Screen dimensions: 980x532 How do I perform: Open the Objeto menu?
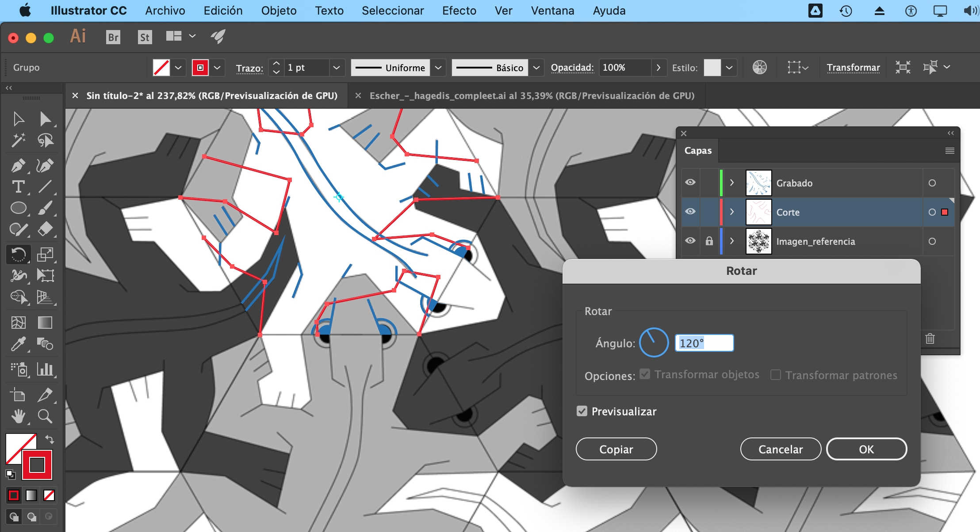279,11
